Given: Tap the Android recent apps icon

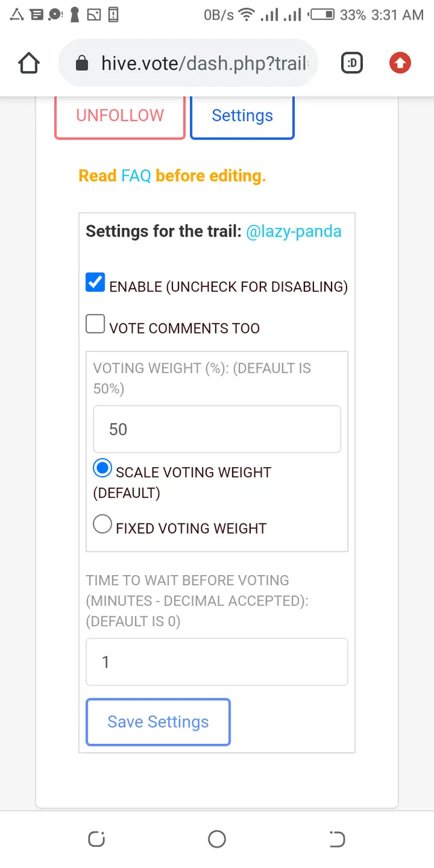Looking at the screenshot, I should (x=96, y=840).
